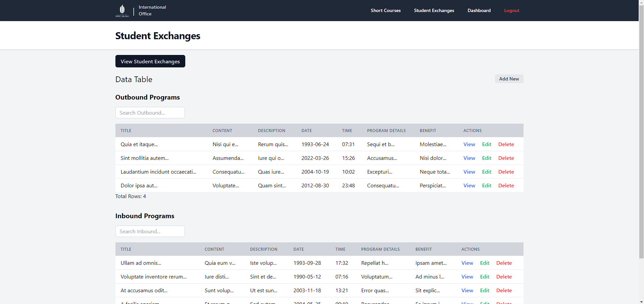View the 'Quia et itaque' outbound program
The image size is (644, 304).
[469, 144]
